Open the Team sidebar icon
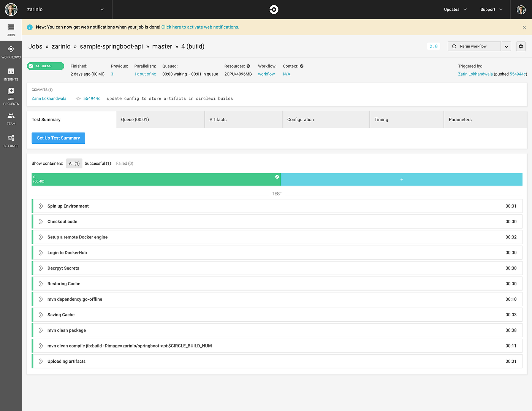Viewport: 532px width, 411px height. click(x=11, y=119)
